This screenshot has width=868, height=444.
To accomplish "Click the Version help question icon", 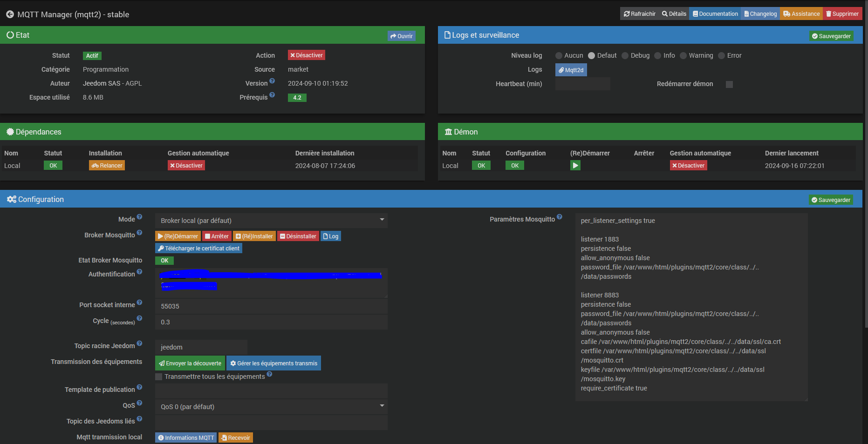I will (272, 81).
